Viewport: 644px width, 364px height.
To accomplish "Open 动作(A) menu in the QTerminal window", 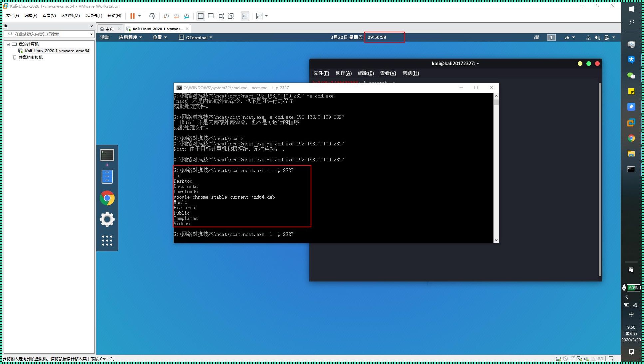I will click(343, 73).
